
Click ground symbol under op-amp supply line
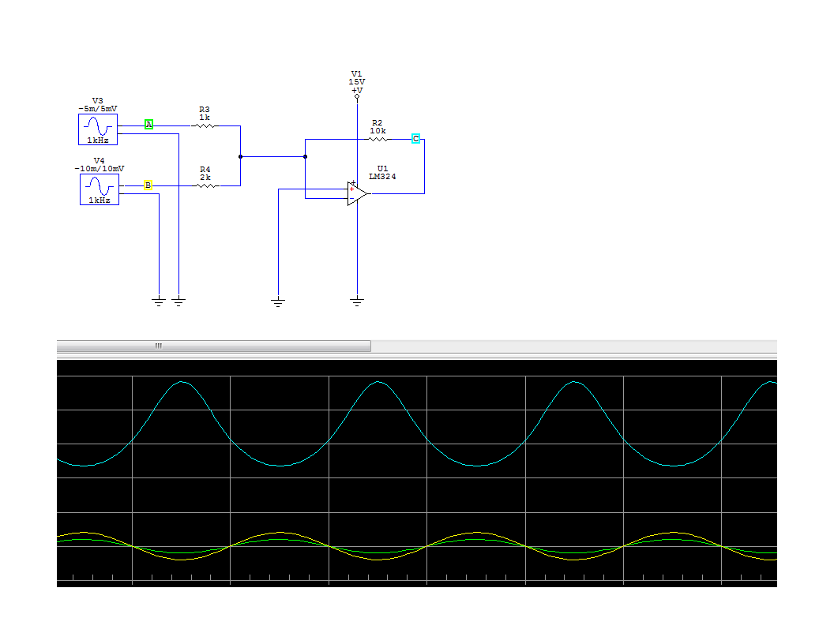tap(357, 301)
